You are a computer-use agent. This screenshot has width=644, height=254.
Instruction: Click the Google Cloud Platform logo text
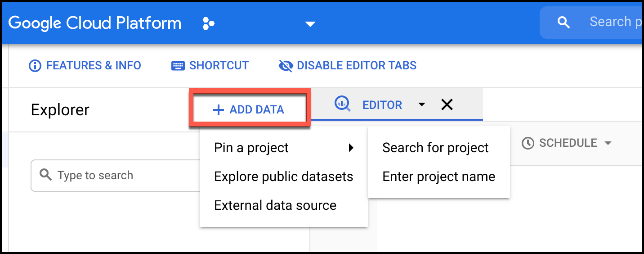[x=95, y=23]
